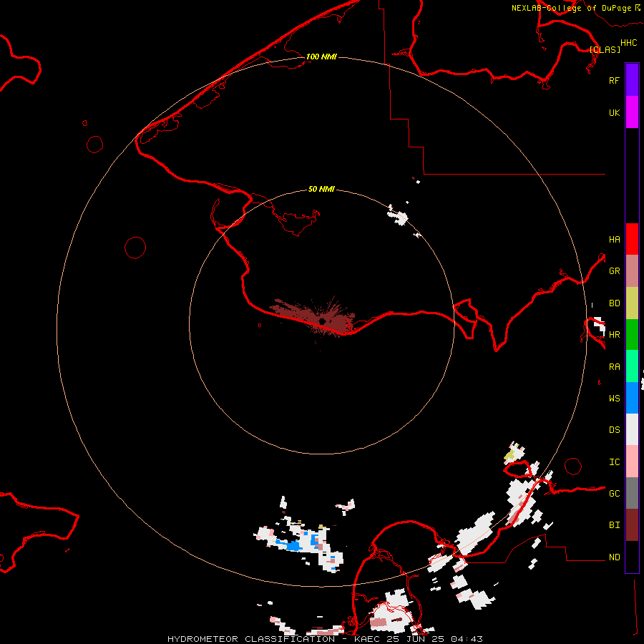Click the [CLAS] unit label
The height and width of the screenshot is (644, 644).
tap(605, 49)
